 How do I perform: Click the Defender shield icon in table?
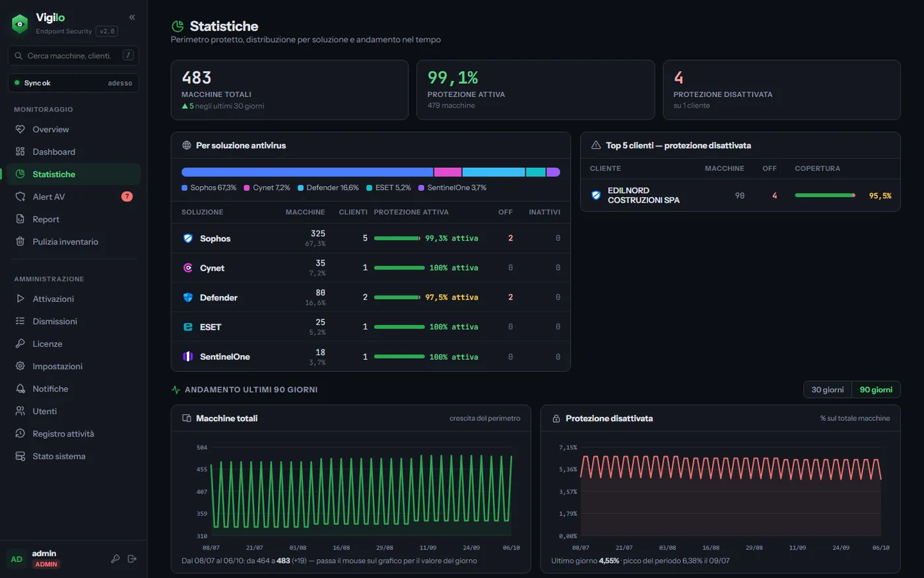[187, 298]
